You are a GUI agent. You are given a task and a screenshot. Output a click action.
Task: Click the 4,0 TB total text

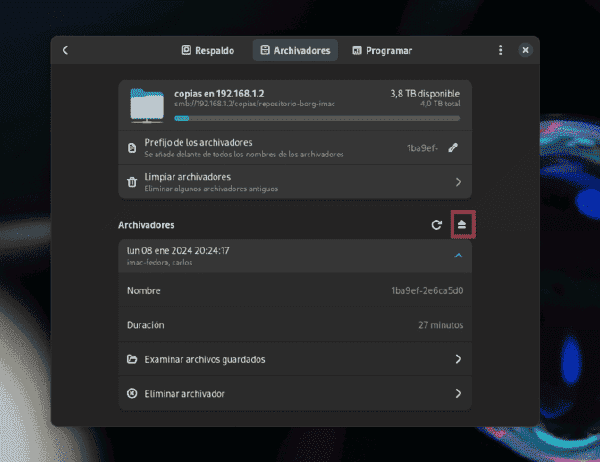point(440,103)
